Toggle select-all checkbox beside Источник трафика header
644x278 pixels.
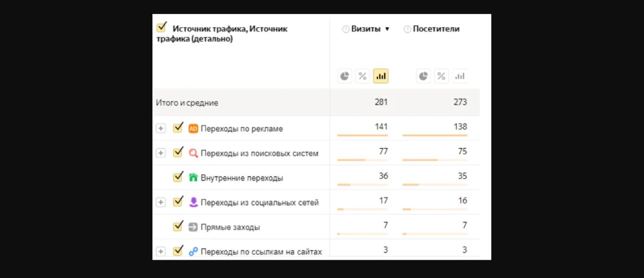point(162,27)
